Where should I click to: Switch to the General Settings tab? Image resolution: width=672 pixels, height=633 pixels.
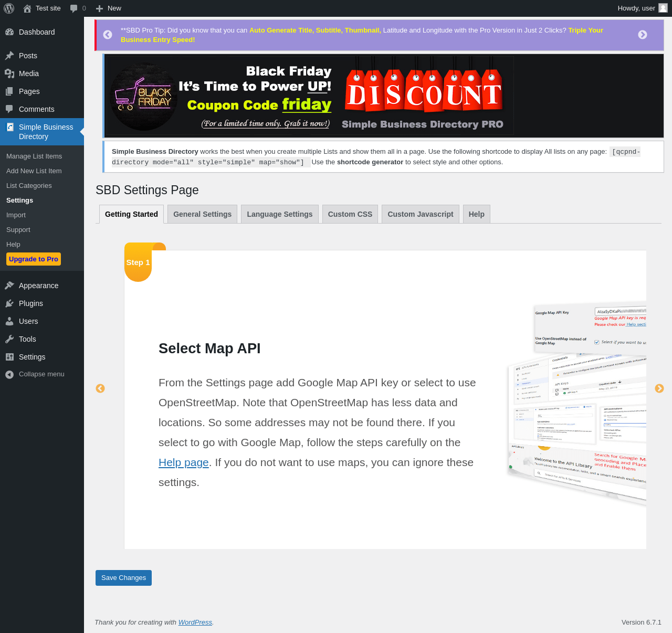point(202,214)
